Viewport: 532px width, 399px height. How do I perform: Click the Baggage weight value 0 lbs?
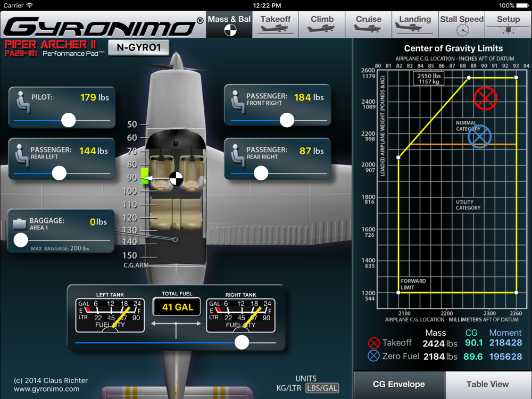(98, 222)
